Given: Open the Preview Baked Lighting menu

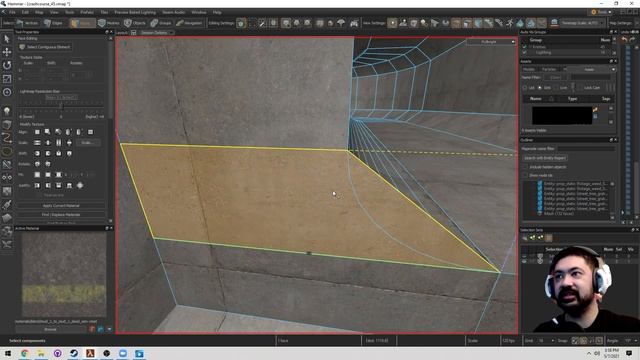Looking at the screenshot, I should click(135, 12).
